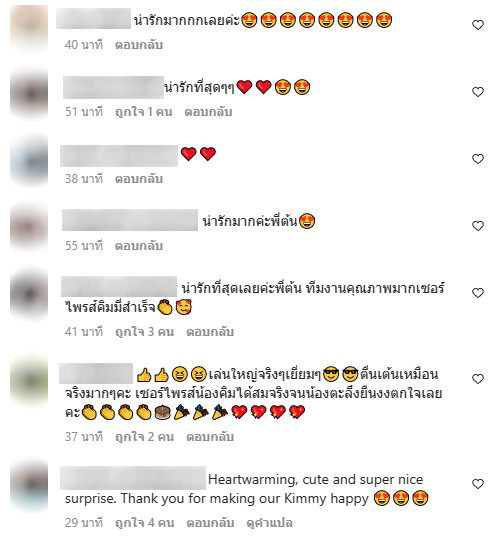Open blurred username on the English comment
The image size is (496, 550).
tap(133, 478)
